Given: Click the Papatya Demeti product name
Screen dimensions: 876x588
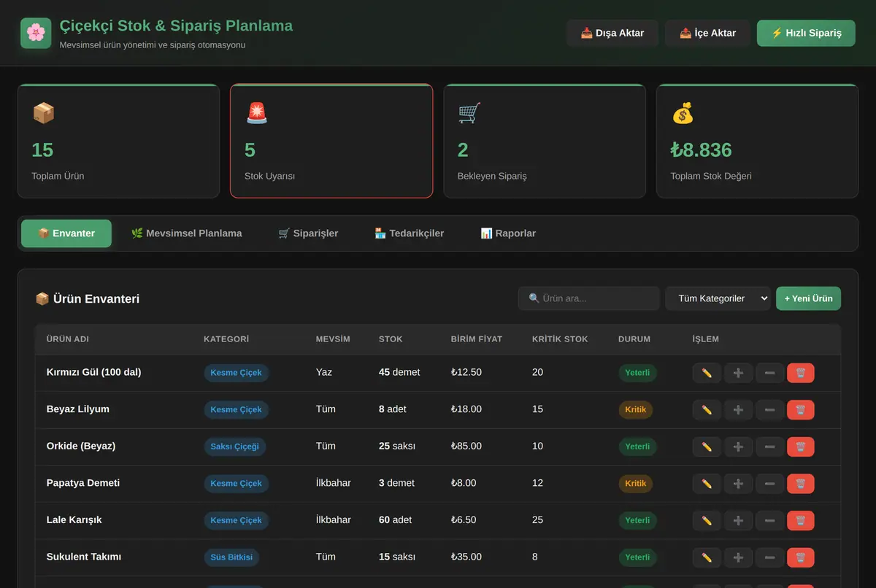Looking at the screenshot, I should (83, 483).
